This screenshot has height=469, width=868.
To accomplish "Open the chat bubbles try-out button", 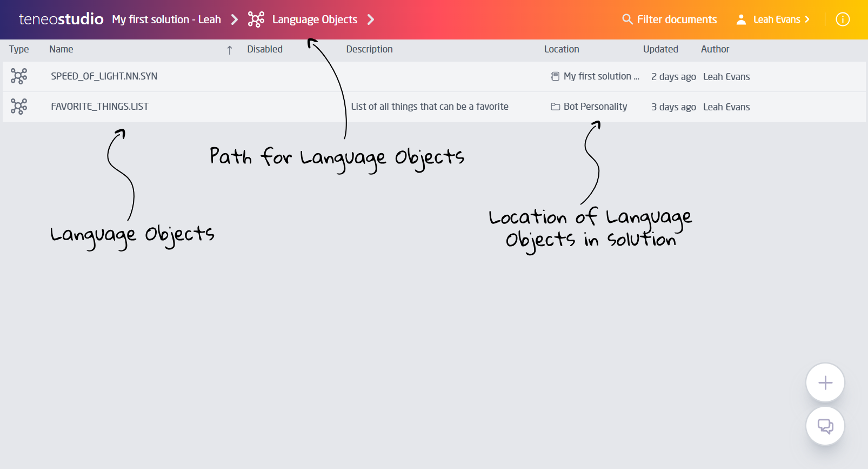I will (825, 426).
